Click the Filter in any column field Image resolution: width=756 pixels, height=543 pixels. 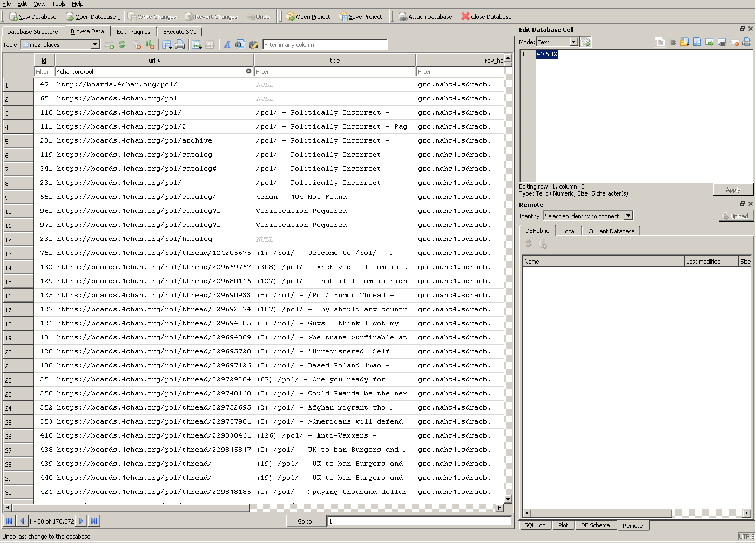coord(325,45)
